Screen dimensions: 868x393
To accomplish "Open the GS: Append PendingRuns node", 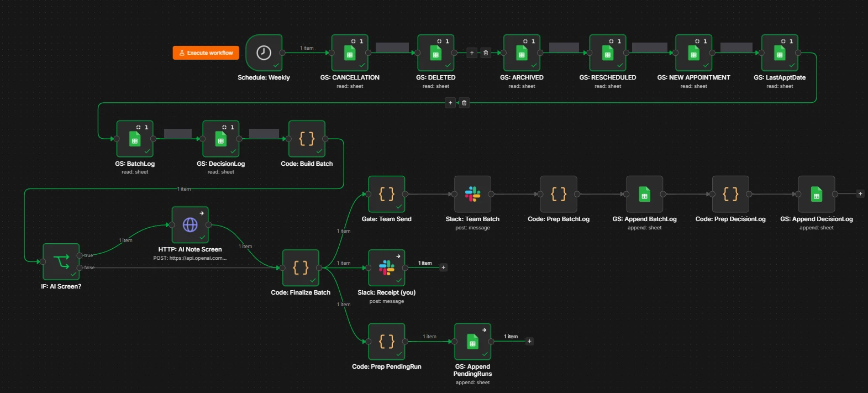I will tap(472, 341).
